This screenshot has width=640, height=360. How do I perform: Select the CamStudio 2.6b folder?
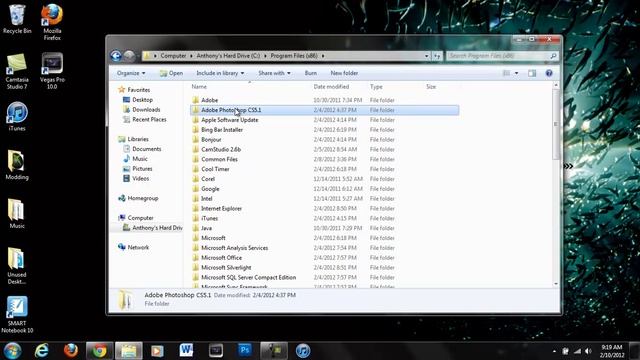coord(324,149)
